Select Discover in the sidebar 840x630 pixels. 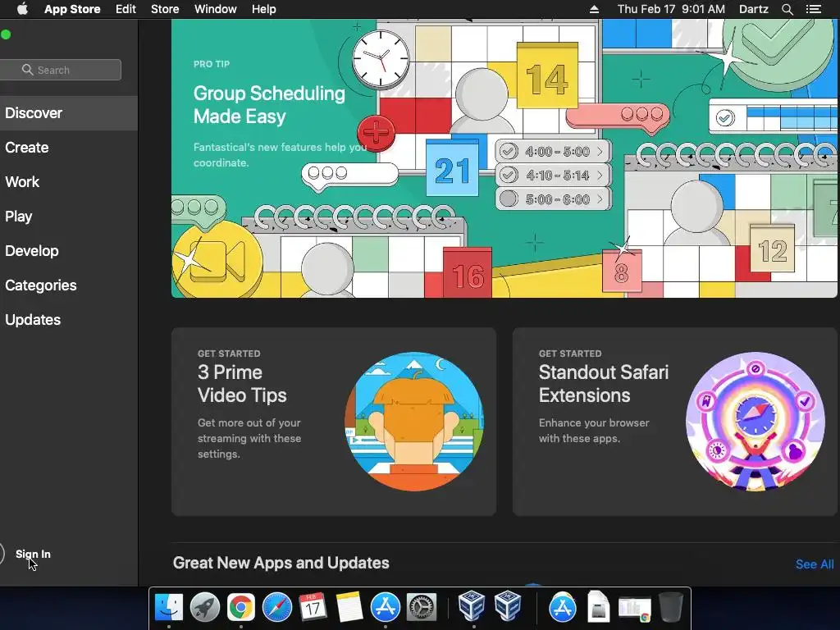tap(69, 113)
